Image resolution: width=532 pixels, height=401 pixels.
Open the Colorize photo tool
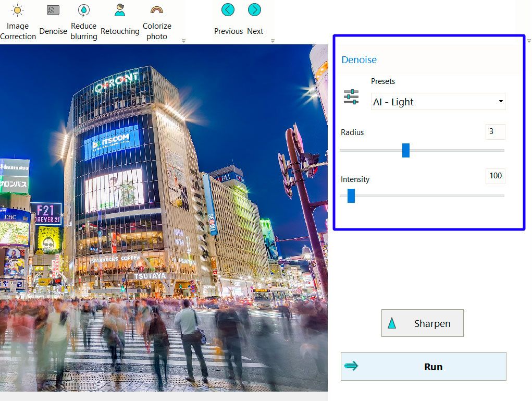point(157,21)
